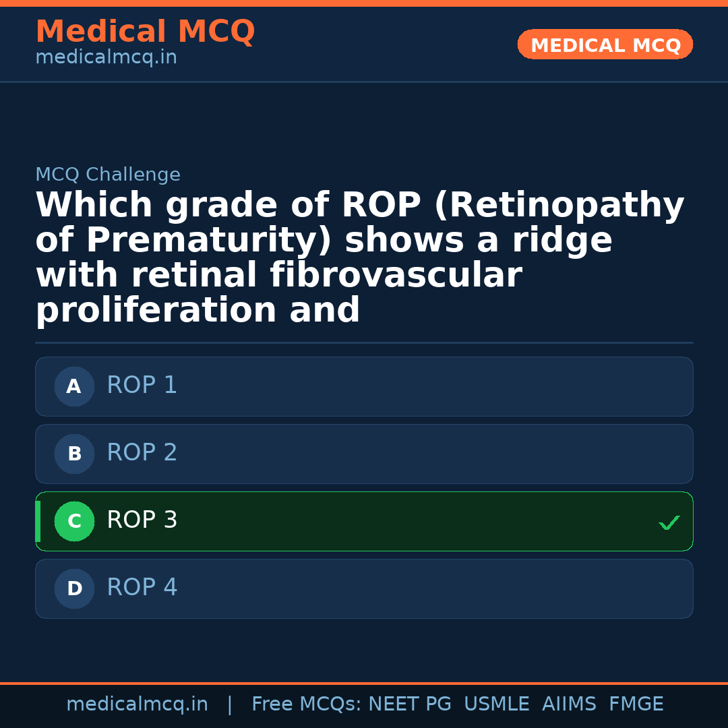Click the green C option circle
The width and height of the screenshot is (728, 728).
point(74,522)
